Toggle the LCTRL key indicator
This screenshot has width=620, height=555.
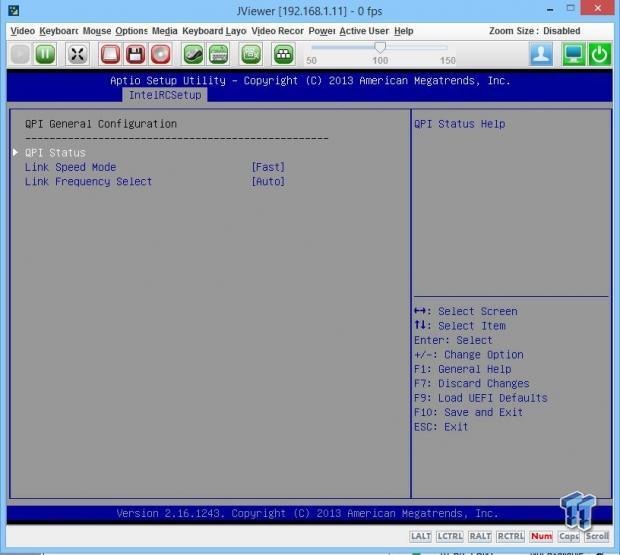click(450, 536)
